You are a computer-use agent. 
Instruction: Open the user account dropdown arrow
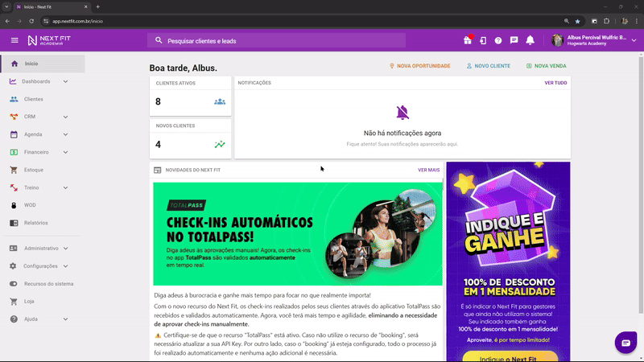tap(634, 40)
